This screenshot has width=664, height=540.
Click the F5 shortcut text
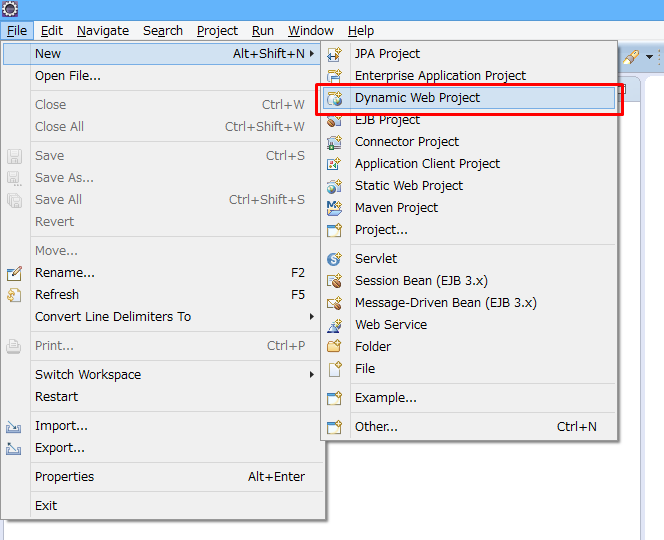pyautogui.click(x=298, y=295)
